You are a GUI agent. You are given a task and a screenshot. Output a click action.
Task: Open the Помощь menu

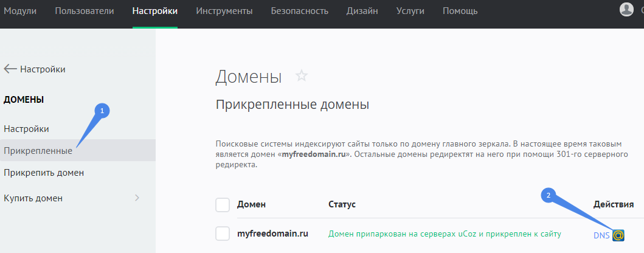click(x=460, y=11)
